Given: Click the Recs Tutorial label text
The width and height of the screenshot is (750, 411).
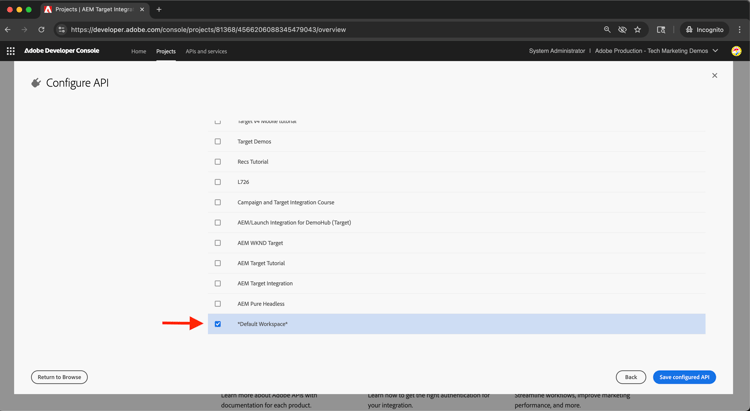Looking at the screenshot, I should pos(253,162).
